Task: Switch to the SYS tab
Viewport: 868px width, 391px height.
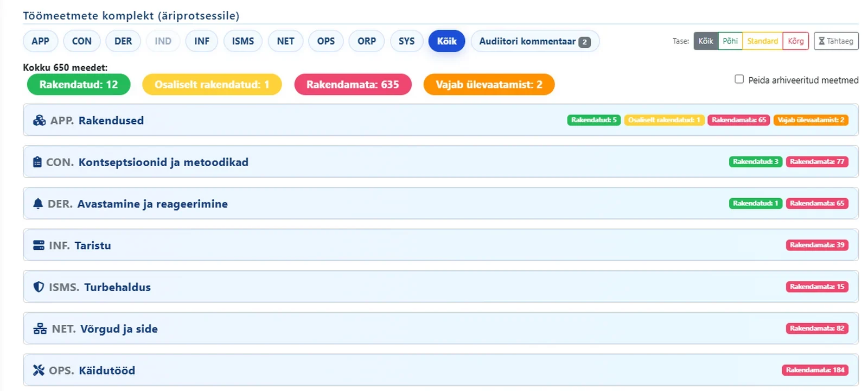Action: click(x=406, y=41)
